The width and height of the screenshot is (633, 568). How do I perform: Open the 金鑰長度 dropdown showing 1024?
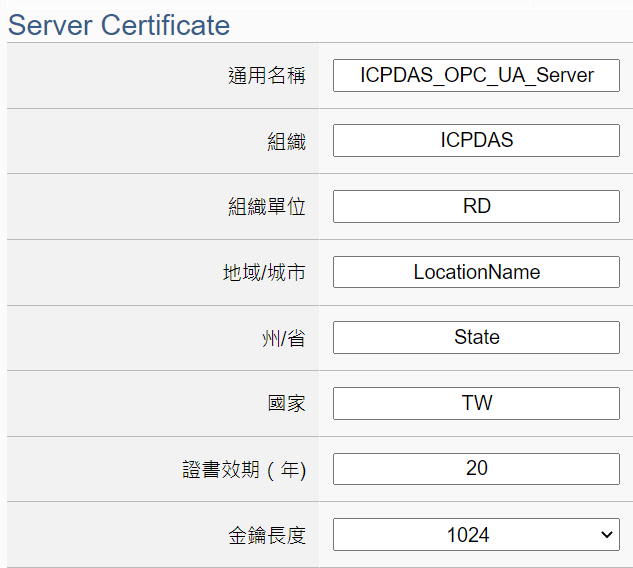pyautogui.click(x=476, y=534)
